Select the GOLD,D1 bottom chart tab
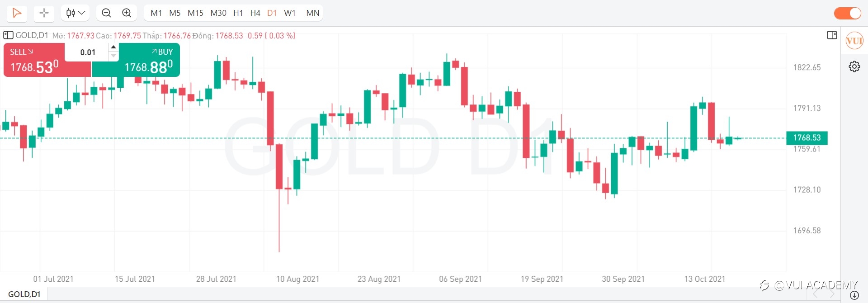The width and height of the screenshot is (868, 303). (x=24, y=294)
